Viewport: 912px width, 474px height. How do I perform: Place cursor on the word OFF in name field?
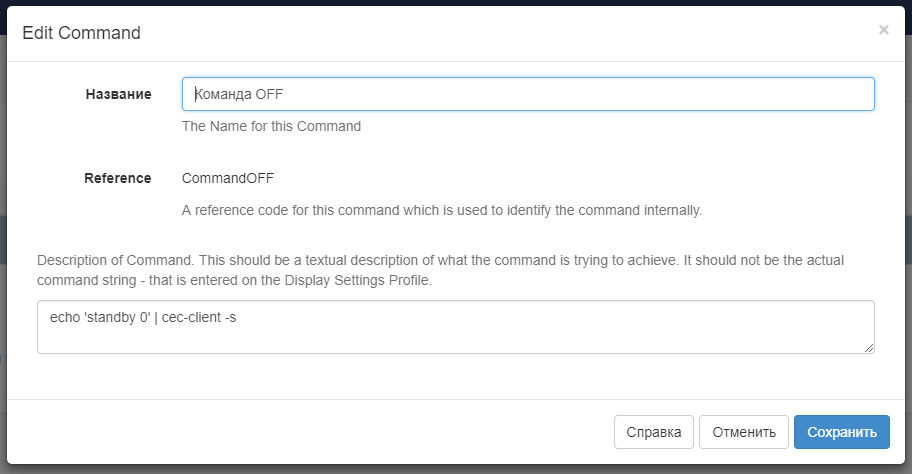(x=269, y=94)
